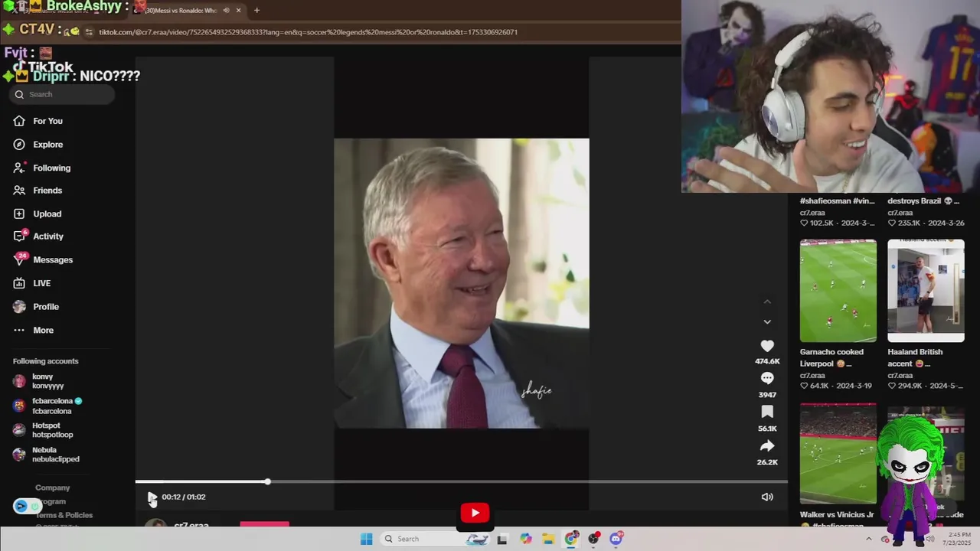Go to next video with down chevron
This screenshot has height=551, width=980.
(767, 321)
